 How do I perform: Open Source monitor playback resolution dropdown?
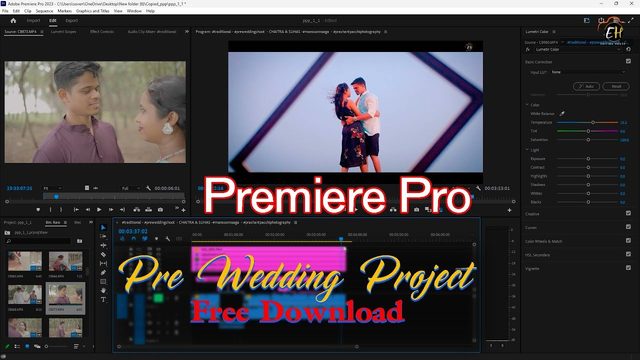click(x=131, y=188)
